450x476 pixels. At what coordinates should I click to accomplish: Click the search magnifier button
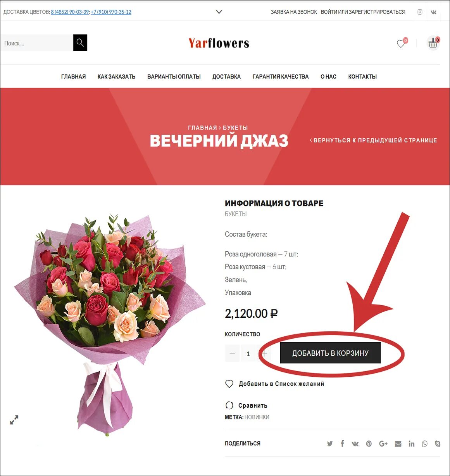click(80, 43)
